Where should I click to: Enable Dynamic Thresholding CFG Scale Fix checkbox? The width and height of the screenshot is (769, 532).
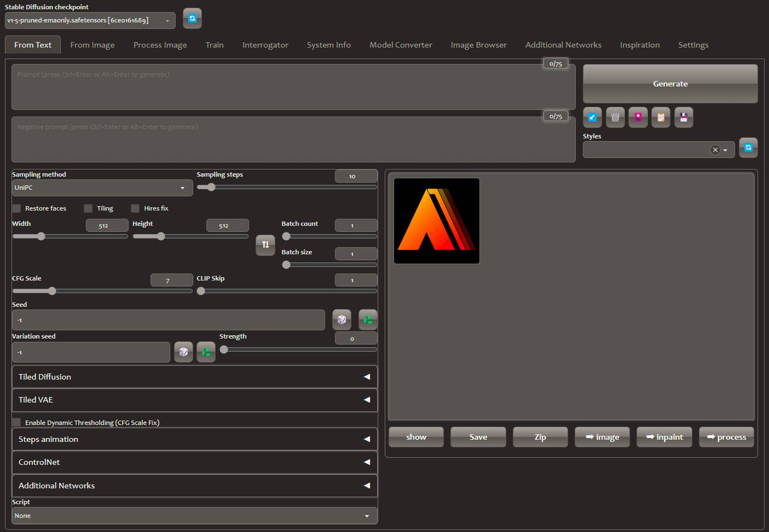point(17,423)
